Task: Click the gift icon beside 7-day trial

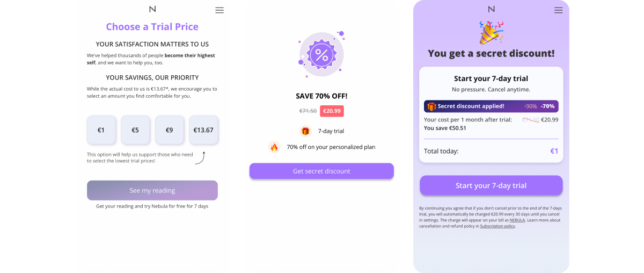Action: click(x=305, y=131)
